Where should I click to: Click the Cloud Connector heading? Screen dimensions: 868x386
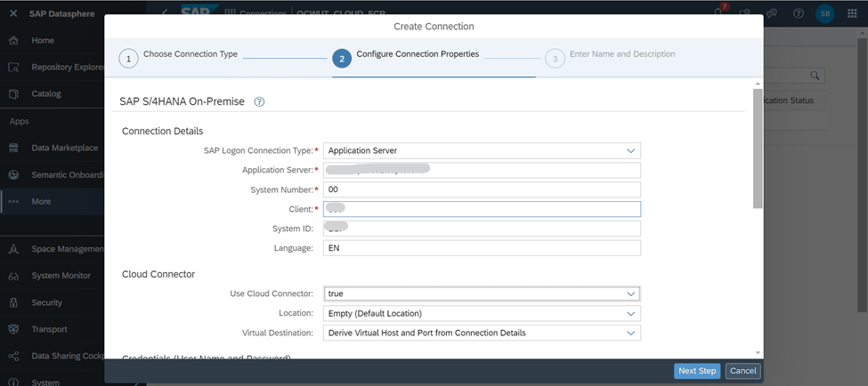click(158, 274)
